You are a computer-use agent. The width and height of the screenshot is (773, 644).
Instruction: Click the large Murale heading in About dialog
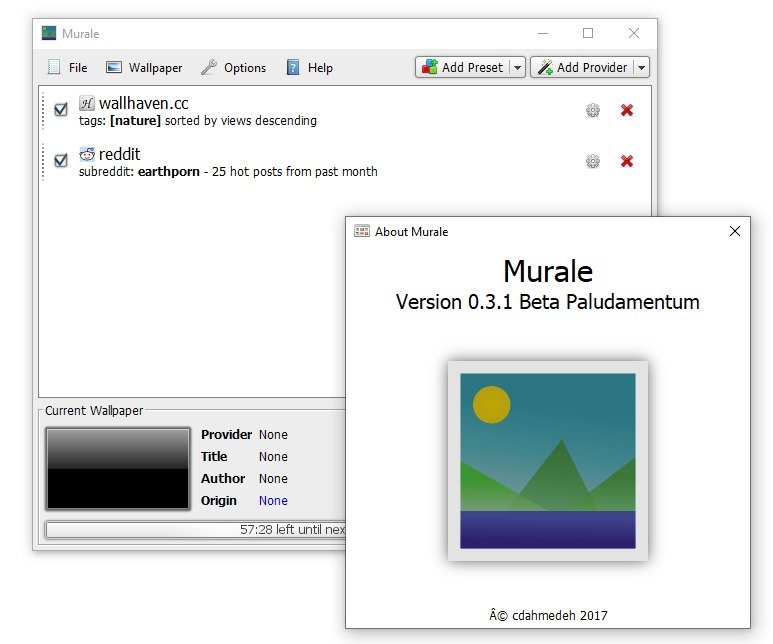coord(548,271)
